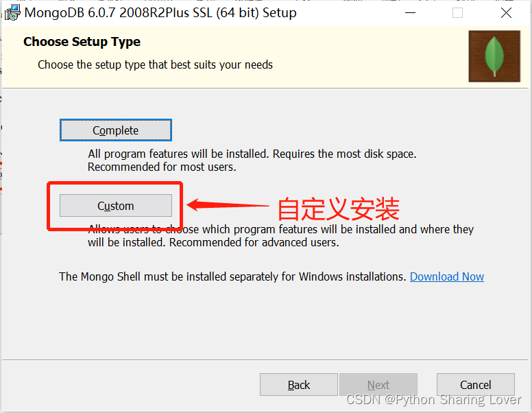532x413 pixels.
Task: Click the 'Recommended for advanced users' description
Action: pyautogui.click(x=280, y=236)
